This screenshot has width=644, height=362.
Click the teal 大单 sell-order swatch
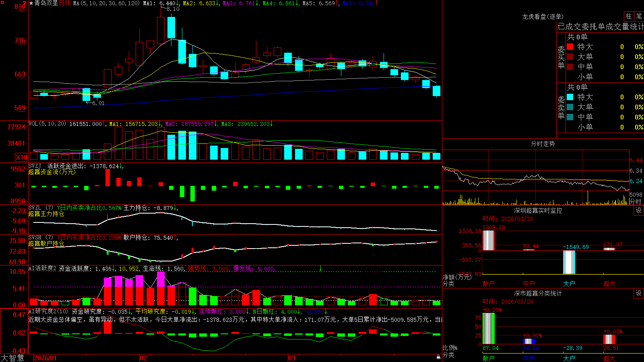point(570,107)
